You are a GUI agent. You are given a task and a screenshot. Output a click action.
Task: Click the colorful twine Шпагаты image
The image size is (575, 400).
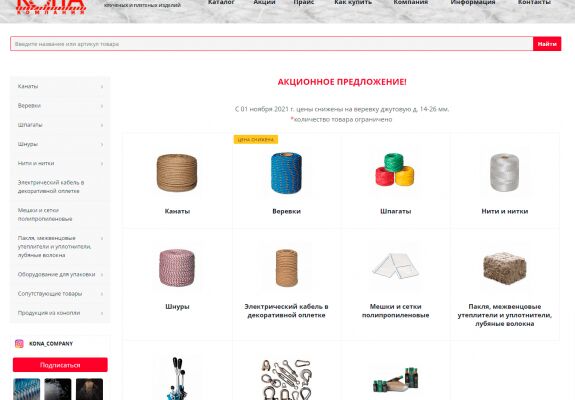(395, 170)
